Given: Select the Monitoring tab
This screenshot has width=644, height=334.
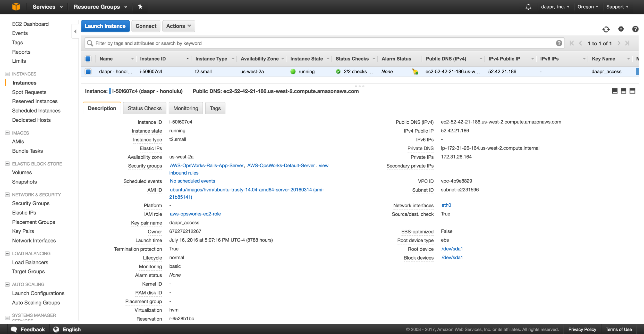Looking at the screenshot, I should [x=185, y=108].
